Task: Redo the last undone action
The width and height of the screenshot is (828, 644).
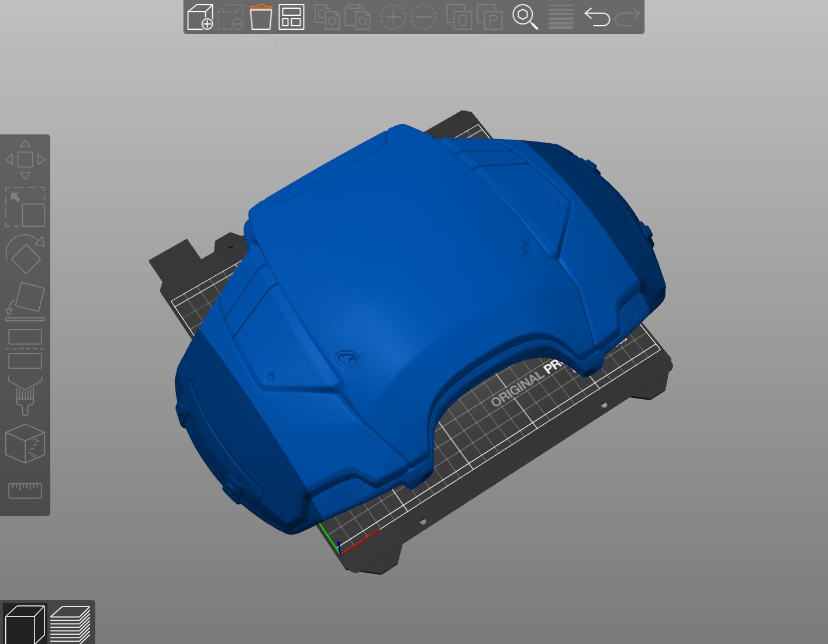Action: 627,17
